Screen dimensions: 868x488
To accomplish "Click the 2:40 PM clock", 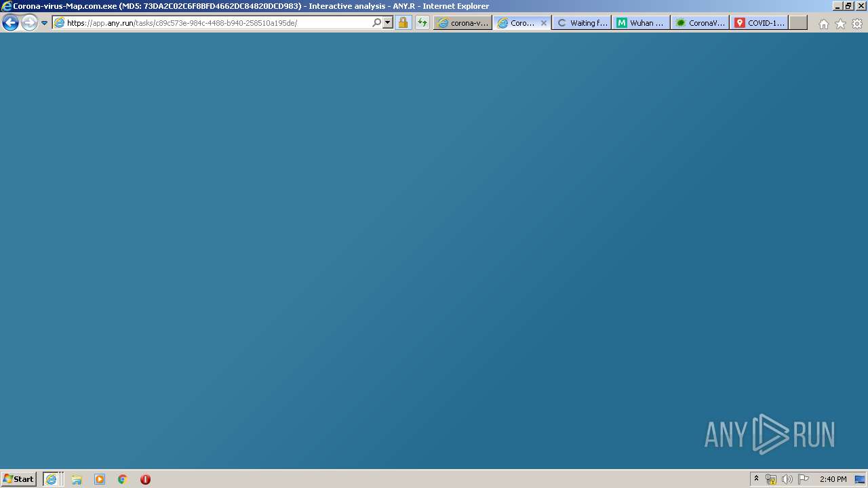I will (x=833, y=479).
